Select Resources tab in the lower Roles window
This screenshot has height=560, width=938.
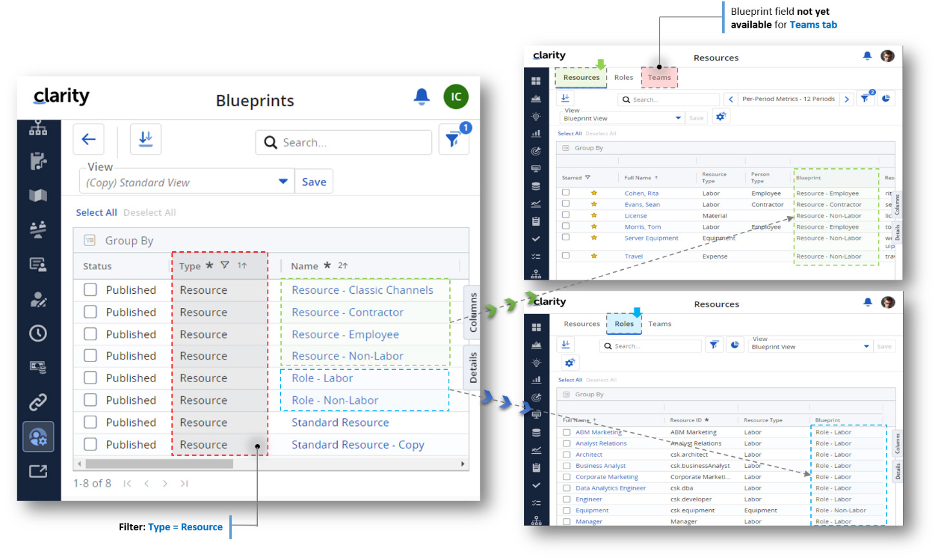(581, 323)
